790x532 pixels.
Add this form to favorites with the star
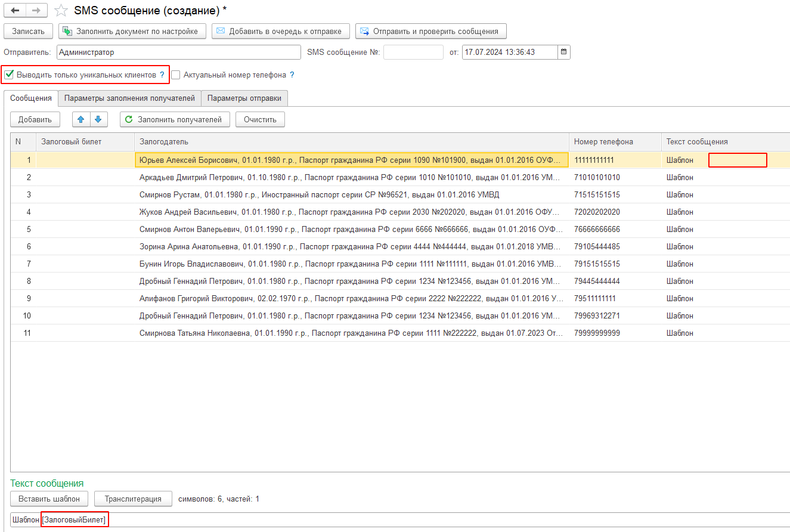coord(60,11)
